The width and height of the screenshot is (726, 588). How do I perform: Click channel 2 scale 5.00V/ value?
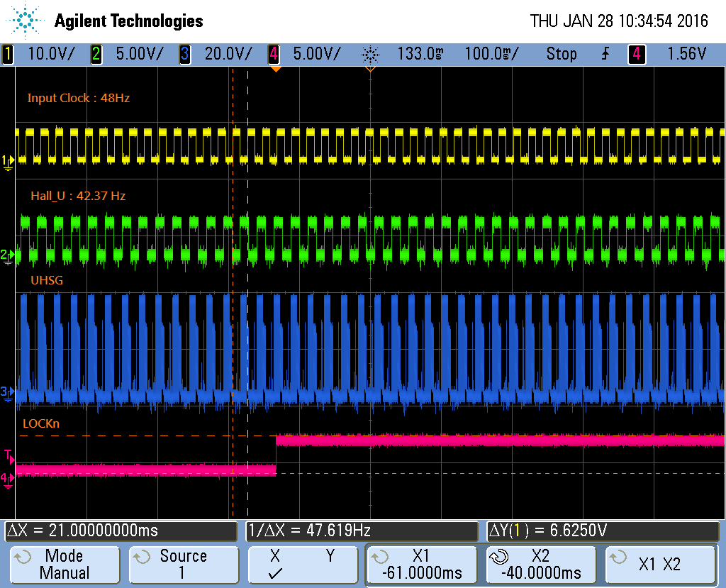pyautogui.click(x=140, y=54)
